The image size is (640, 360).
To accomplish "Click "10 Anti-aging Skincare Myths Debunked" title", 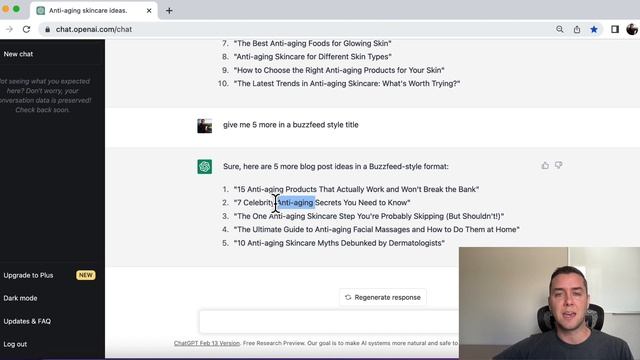I will [x=339, y=243].
